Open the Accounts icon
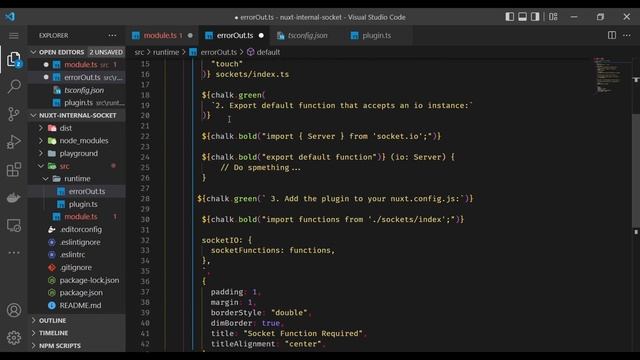Image resolution: width=640 pixels, height=360 pixels. coord(14,310)
